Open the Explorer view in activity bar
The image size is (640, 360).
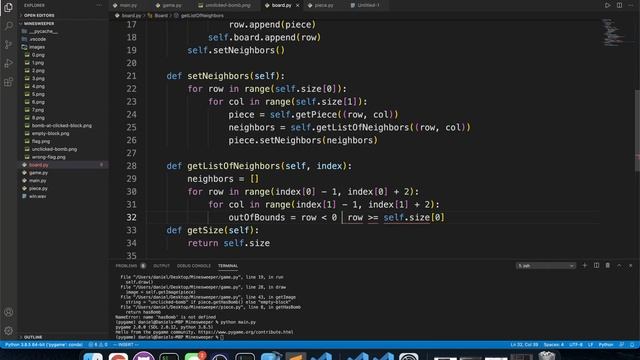click(8, 7)
